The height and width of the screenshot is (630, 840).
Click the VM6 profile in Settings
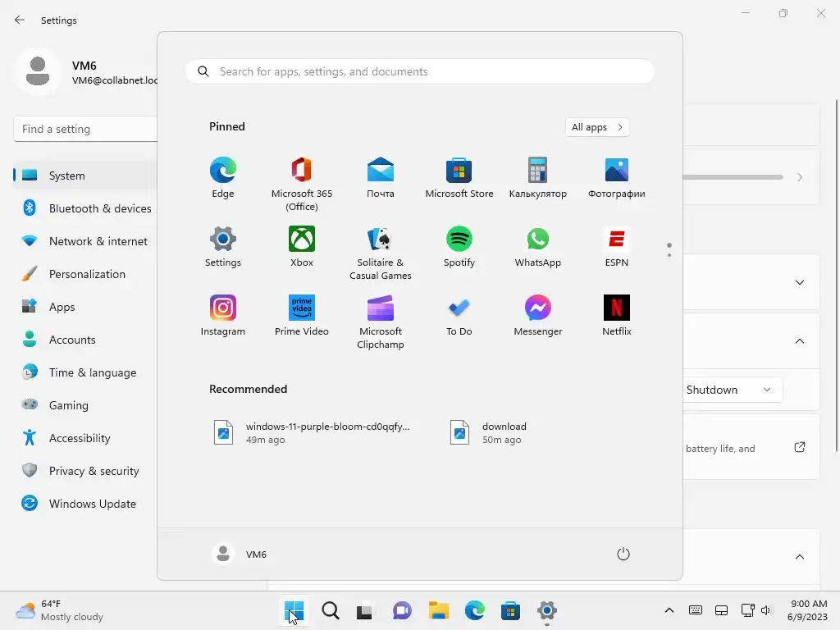85,72
